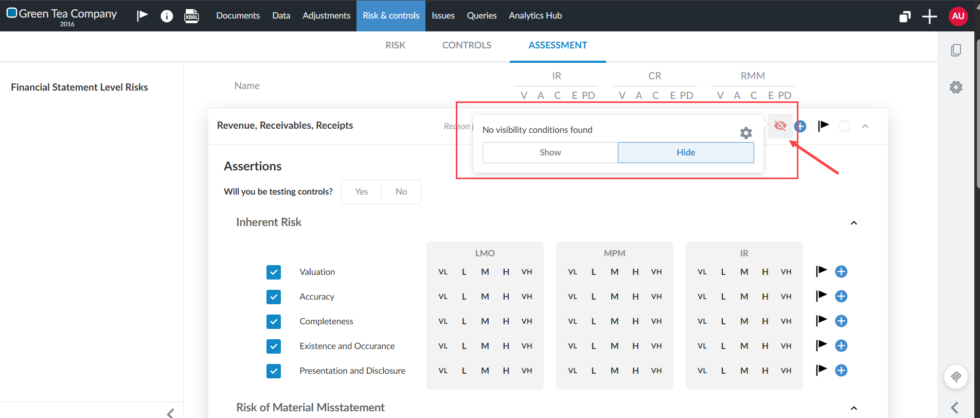Uncheck the Accuracy checkbox

pyautogui.click(x=274, y=297)
